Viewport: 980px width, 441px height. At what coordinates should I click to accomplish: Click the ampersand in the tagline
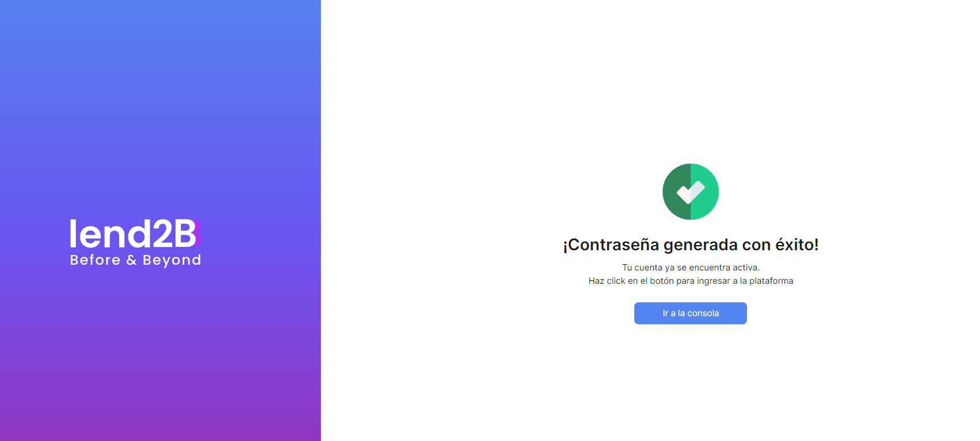132,260
